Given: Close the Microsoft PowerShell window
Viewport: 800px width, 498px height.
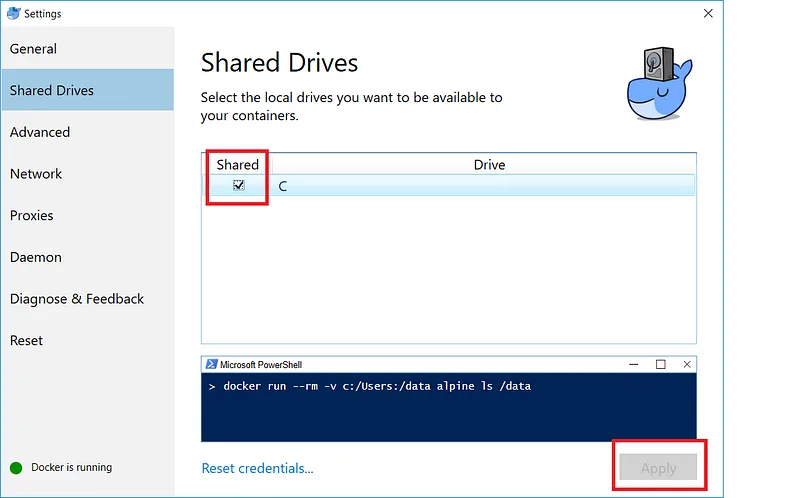Looking at the screenshot, I should pyautogui.click(x=687, y=364).
